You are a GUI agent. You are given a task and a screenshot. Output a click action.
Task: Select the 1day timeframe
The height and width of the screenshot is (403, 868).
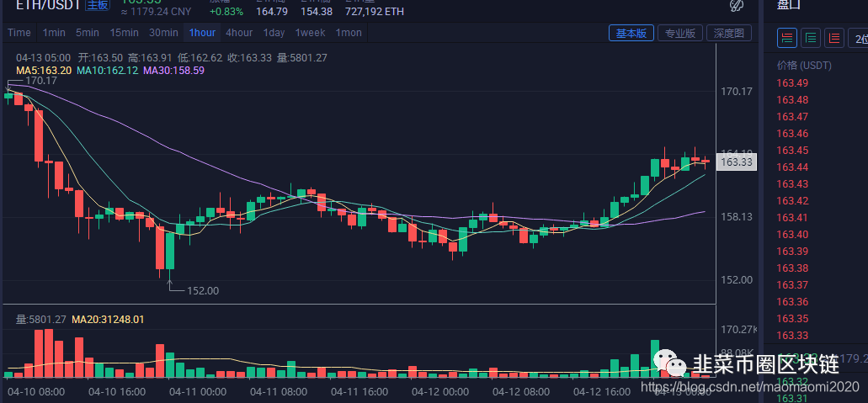point(274,33)
